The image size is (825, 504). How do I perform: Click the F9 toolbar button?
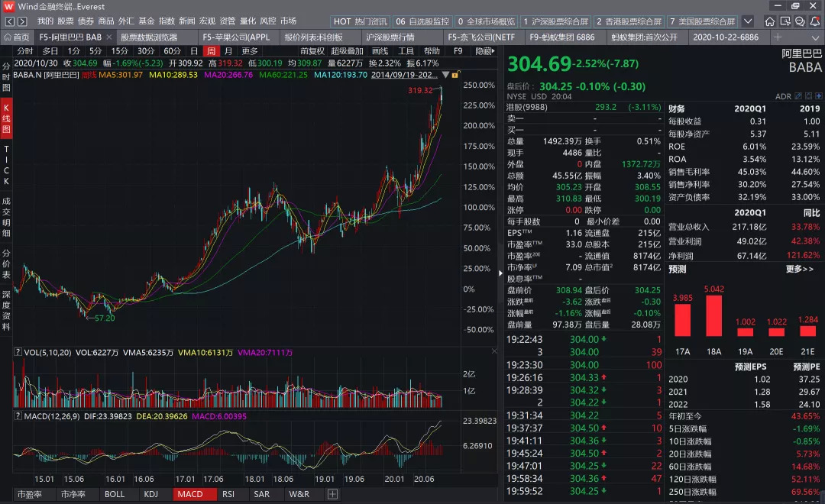pos(458,51)
